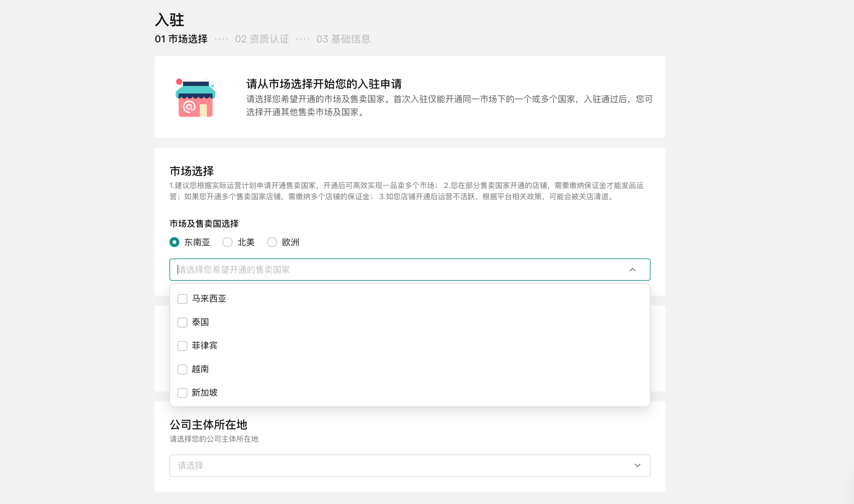Go to step 01 市场选择
Screen dimensions: 854x504
point(181,39)
